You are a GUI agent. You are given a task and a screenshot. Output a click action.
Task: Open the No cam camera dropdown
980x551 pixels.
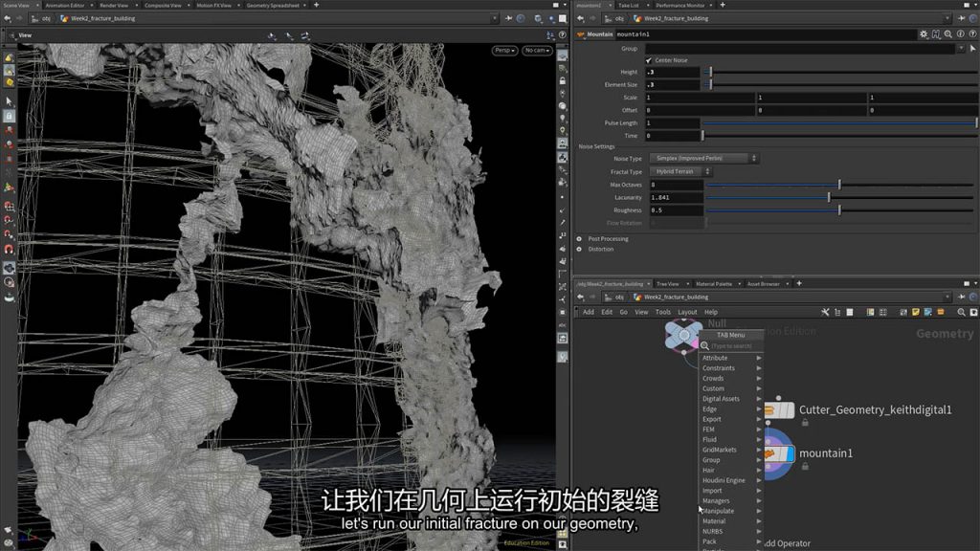pyautogui.click(x=538, y=50)
